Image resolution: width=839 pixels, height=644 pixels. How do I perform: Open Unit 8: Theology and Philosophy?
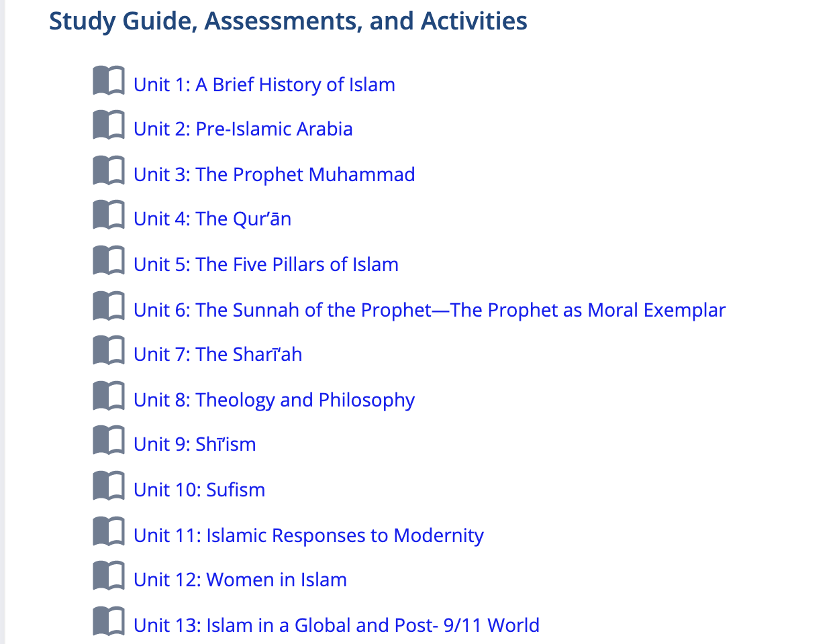click(x=274, y=400)
